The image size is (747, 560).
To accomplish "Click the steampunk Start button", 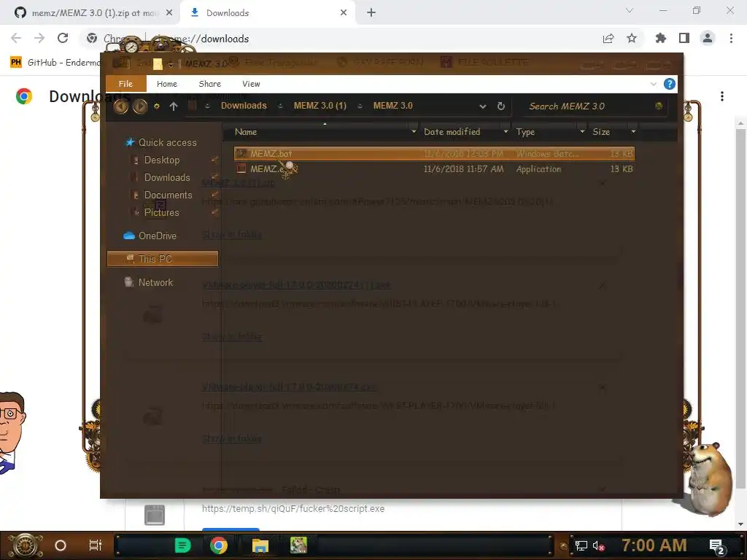I will pyautogui.click(x=26, y=545).
